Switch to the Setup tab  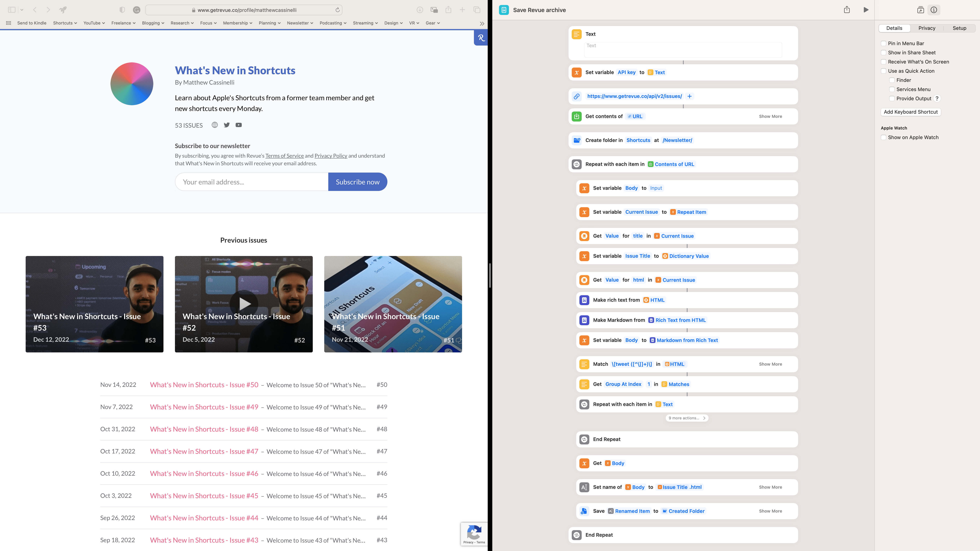click(x=960, y=28)
